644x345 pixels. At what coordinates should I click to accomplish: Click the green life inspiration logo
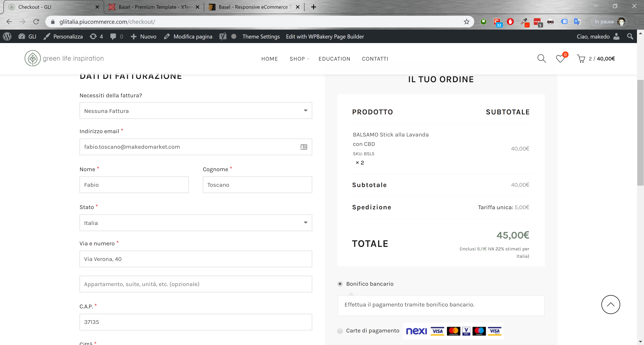pyautogui.click(x=64, y=58)
